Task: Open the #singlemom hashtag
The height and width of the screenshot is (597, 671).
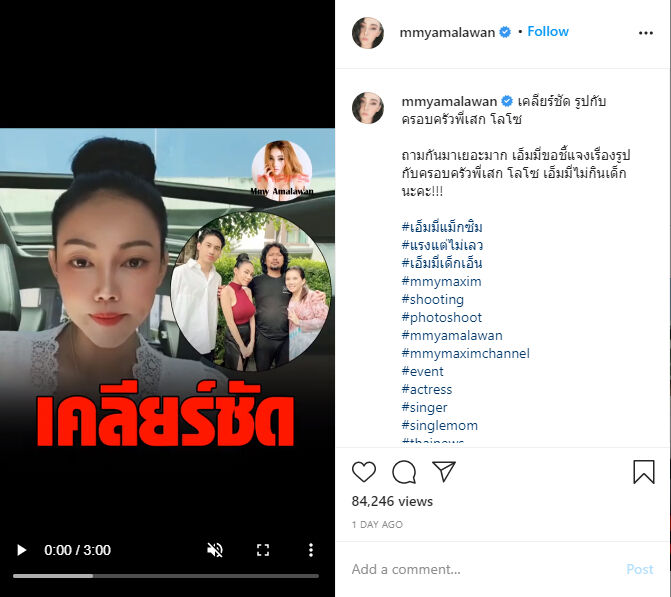Action: pyautogui.click(x=439, y=425)
